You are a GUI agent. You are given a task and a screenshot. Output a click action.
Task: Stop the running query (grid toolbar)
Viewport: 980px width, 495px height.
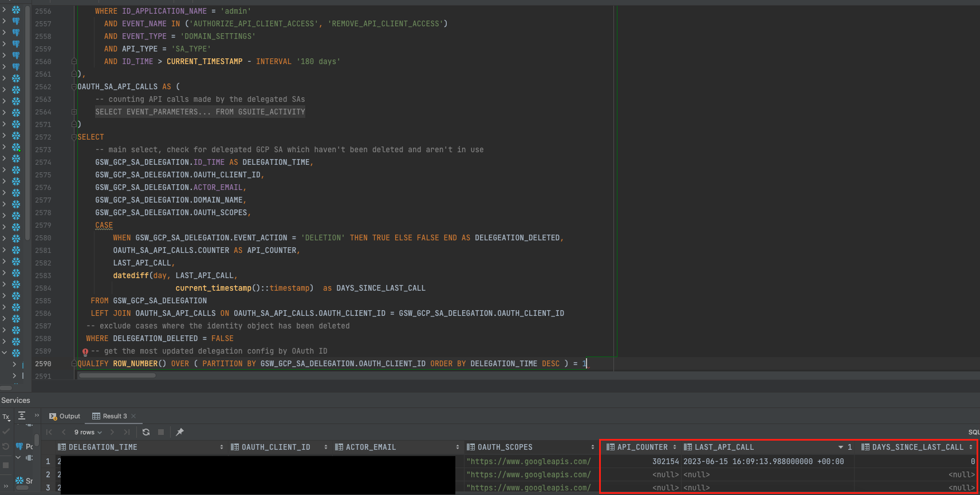(x=161, y=432)
